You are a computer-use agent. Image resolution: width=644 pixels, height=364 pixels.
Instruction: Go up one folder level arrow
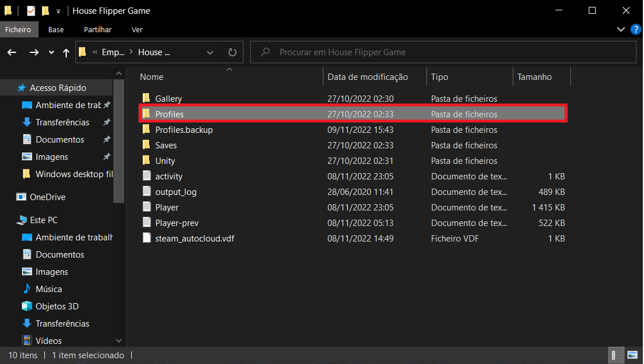pyautogui.click(x=66, y=52)
